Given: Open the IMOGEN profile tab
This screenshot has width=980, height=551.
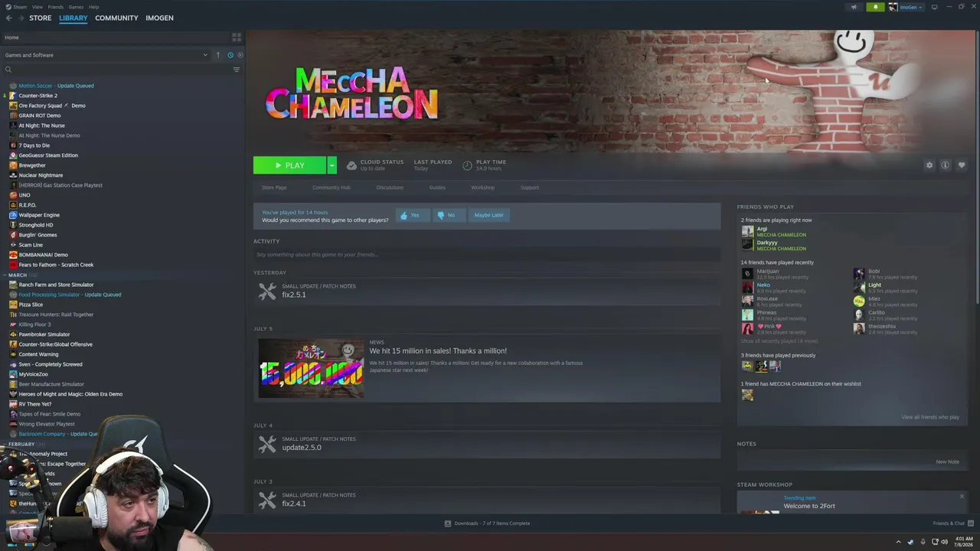Looking at the screenshot, I should tap(159, 18).
